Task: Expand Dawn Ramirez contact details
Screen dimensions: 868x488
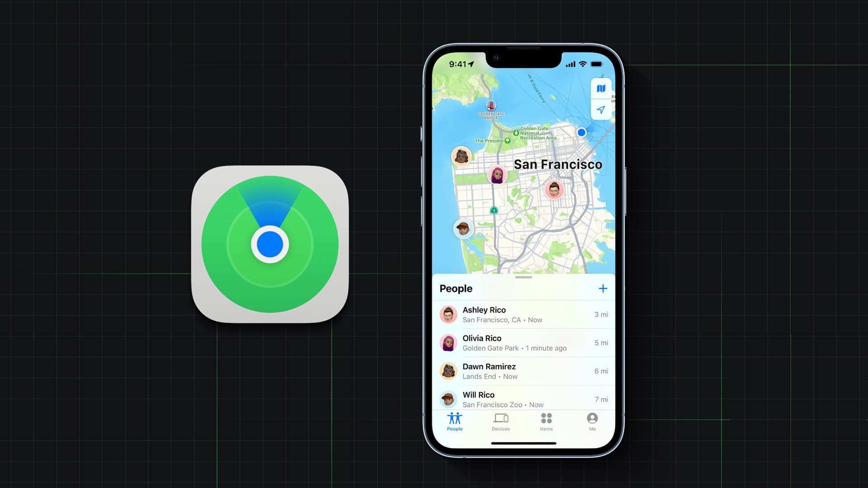Action: [x=524, y=371]
